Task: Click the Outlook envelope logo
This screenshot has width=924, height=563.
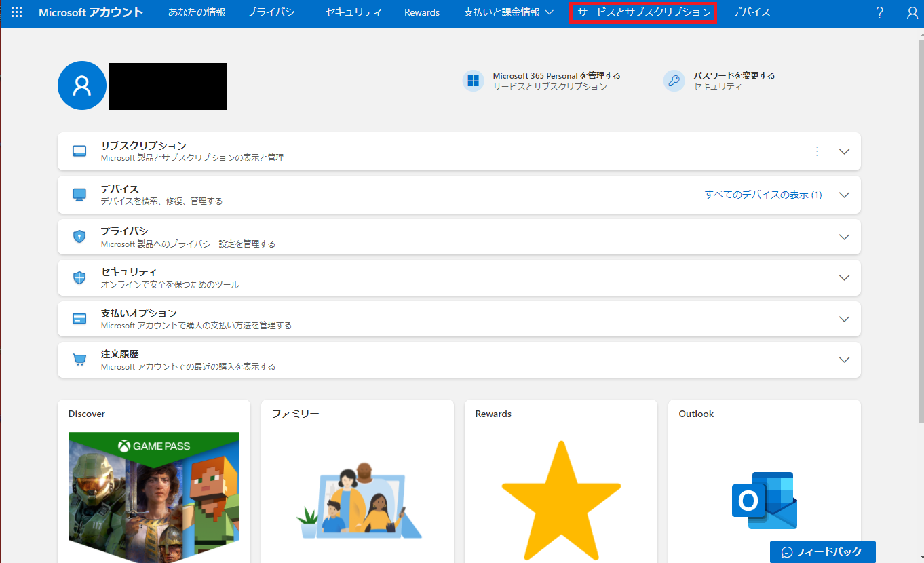Action: (765, 501)
